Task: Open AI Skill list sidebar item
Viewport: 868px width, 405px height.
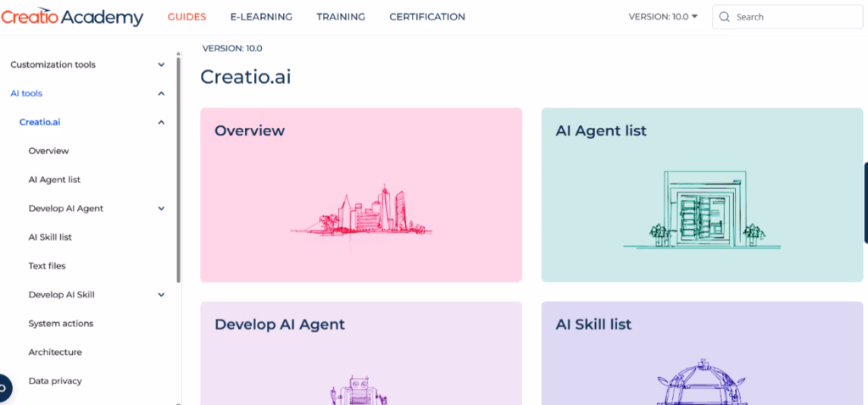Action: [50, 237]
